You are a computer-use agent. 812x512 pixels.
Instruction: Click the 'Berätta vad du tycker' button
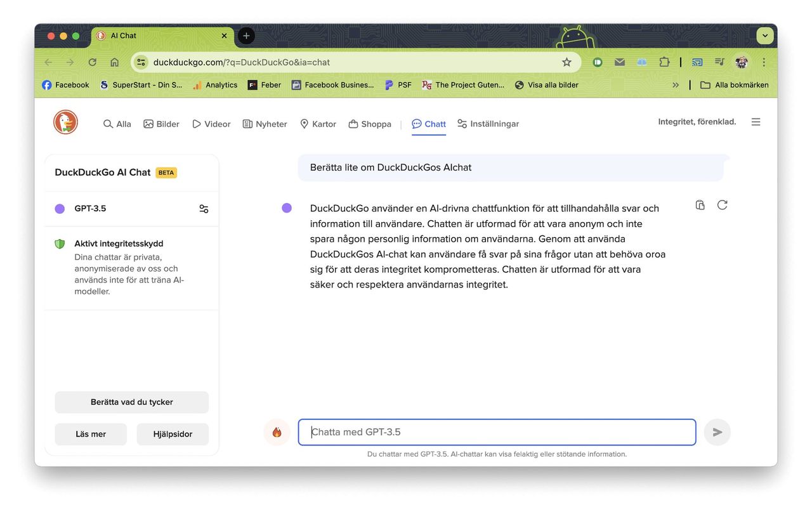pos(131,402)
